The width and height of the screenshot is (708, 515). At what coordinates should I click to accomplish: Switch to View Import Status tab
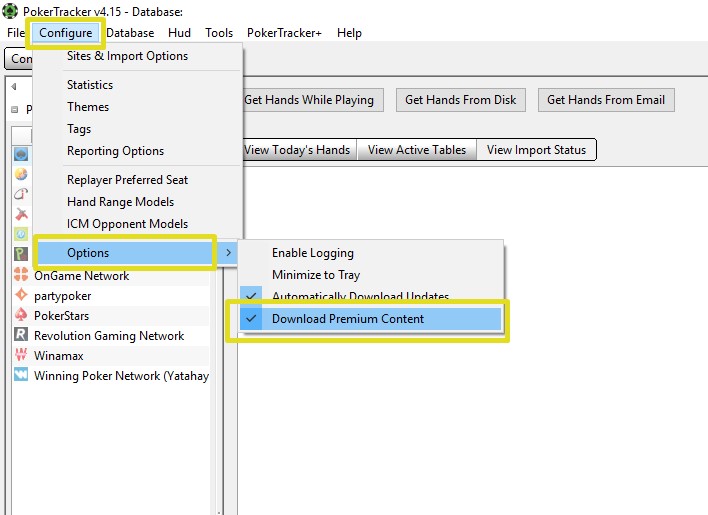[536, 150]
